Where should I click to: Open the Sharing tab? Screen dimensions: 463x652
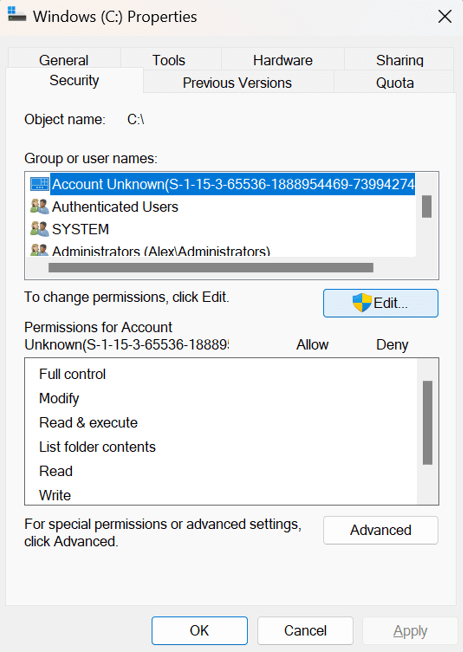pyautogui.click(x=399, y=60)
